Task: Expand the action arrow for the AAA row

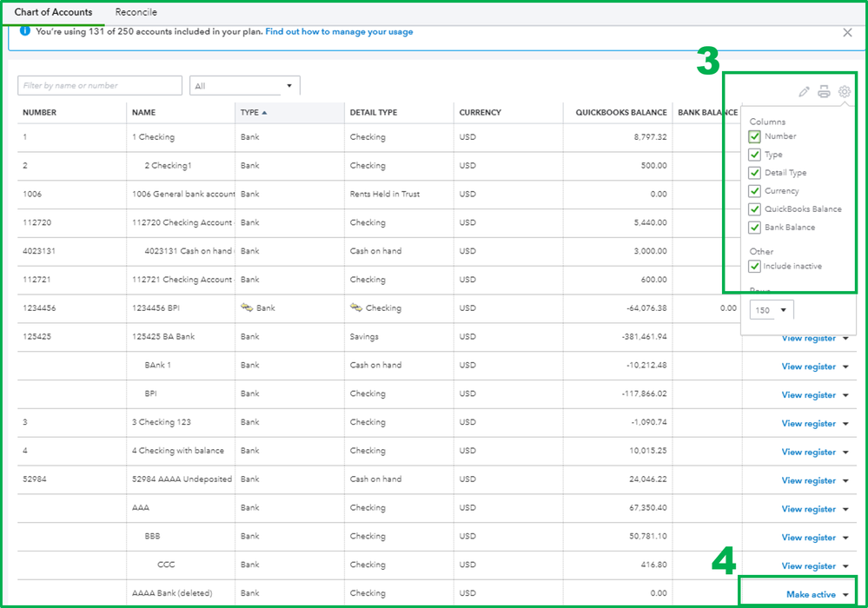Action: point(845,509)
